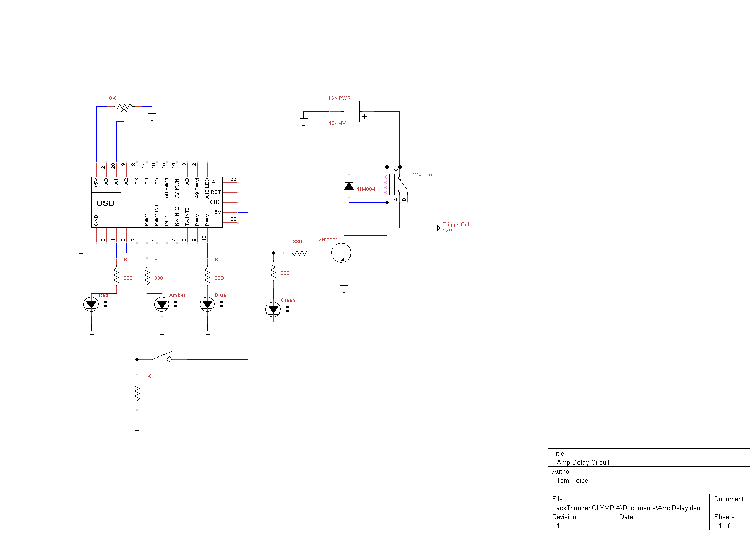Click the sheets value '1 of 1'
756x536 pixels.
726,526
